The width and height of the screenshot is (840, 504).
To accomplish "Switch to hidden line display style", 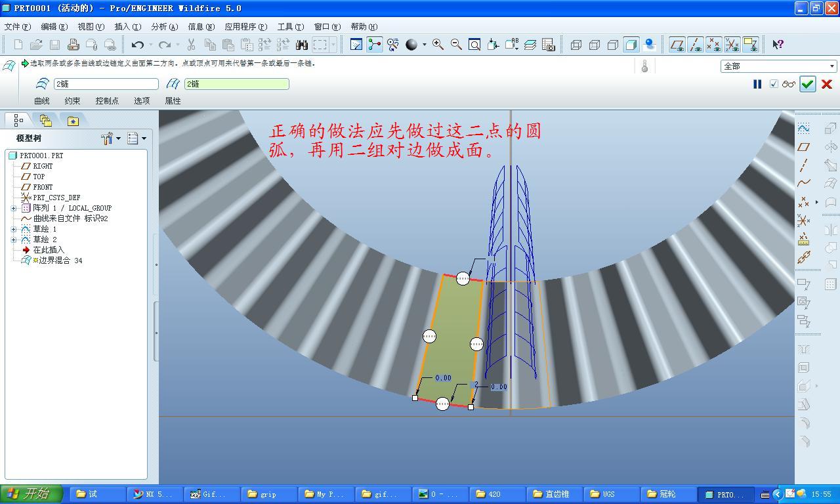I will [595, 45].
